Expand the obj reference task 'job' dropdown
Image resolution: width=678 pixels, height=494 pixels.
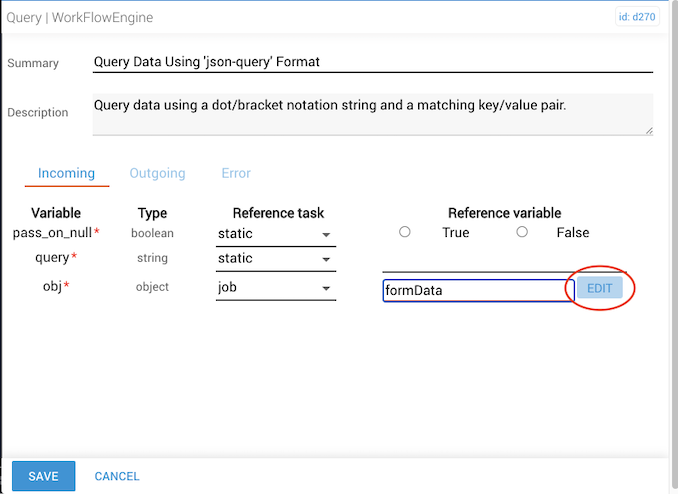[275, 288]
